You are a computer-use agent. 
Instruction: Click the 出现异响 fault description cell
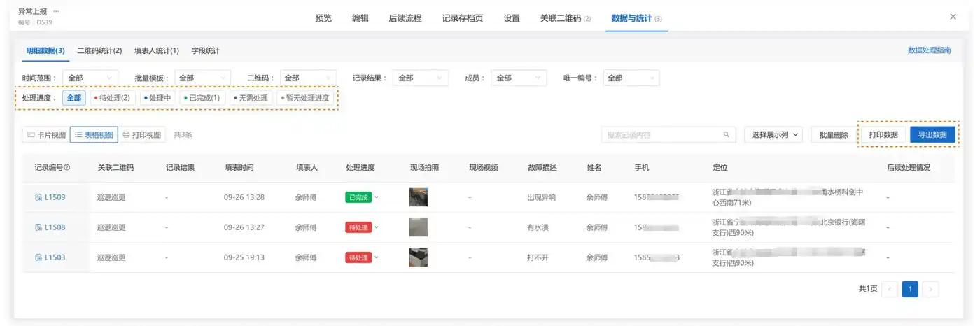coord(541,198)
